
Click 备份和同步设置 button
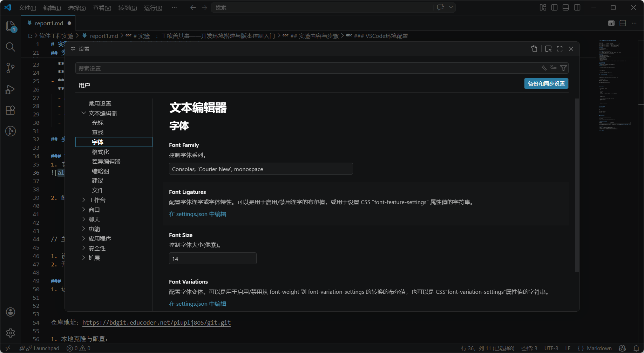pos(546,83)
